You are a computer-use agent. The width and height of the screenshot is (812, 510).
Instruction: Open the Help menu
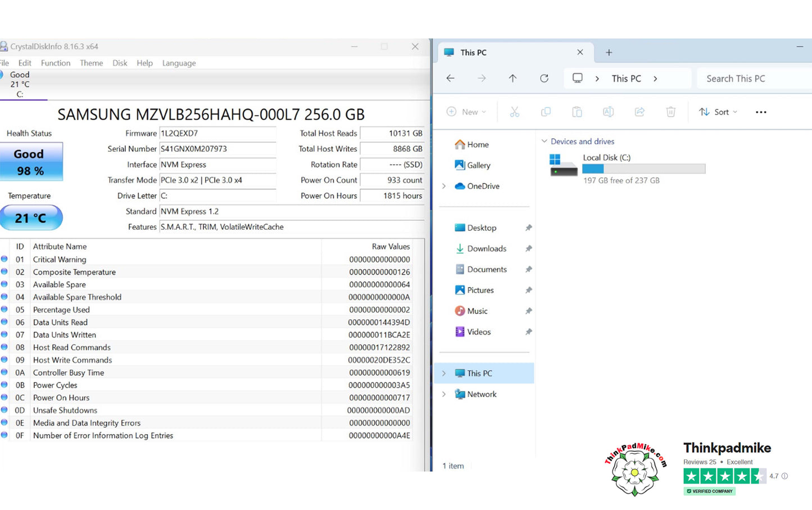coord(144,63)
